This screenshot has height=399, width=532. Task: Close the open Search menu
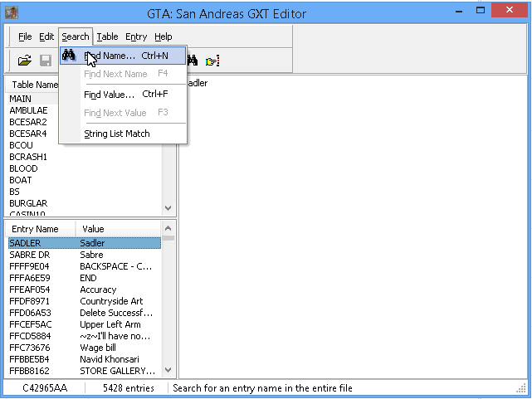(76, 36)
